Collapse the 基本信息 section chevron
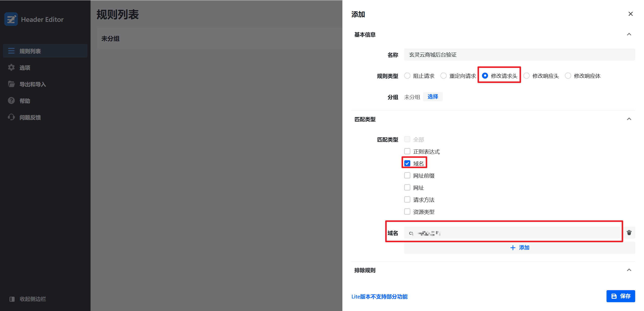The height and width of the screenshot is (311, 644). click(x=629, y=34)
